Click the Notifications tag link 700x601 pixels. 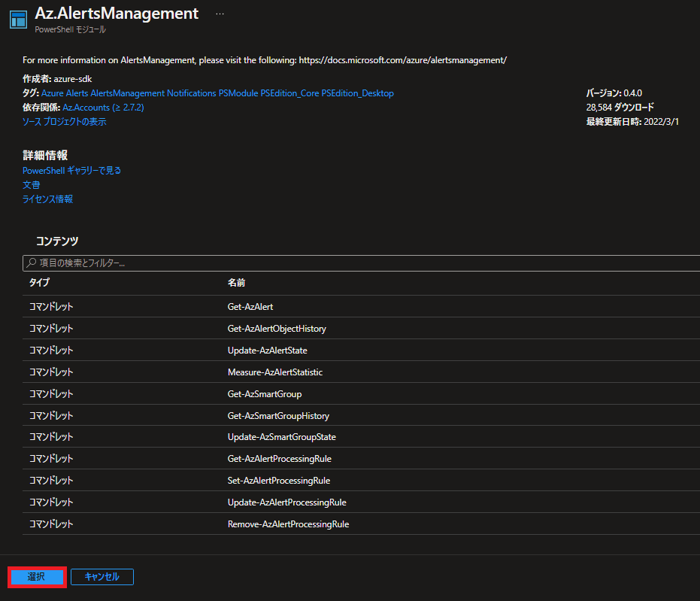coord(192,93)
